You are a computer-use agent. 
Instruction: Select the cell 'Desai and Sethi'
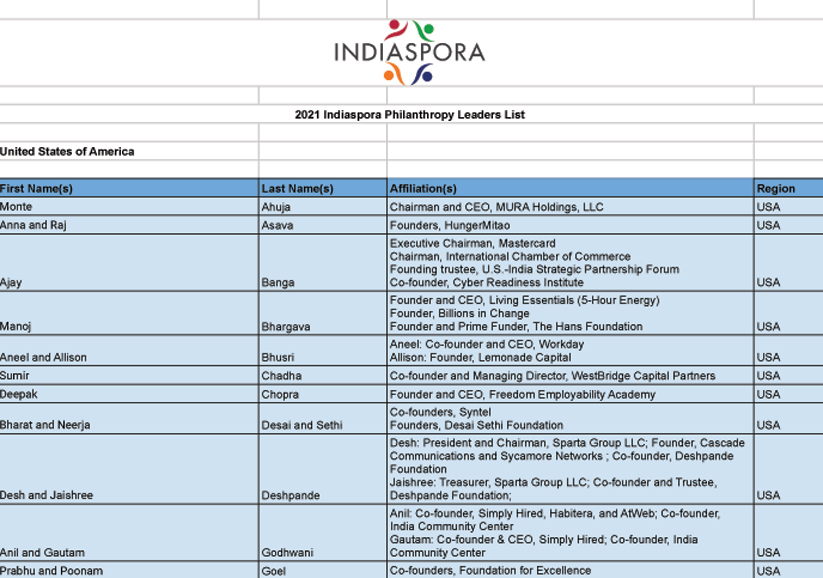(x=323, y=418)
